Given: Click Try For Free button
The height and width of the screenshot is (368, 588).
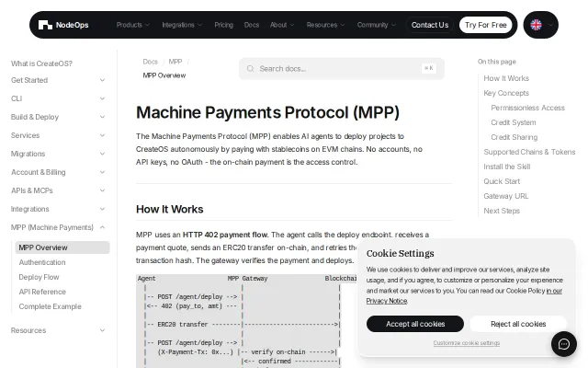Looking at the screenshot, I should (x=486, y=25).
